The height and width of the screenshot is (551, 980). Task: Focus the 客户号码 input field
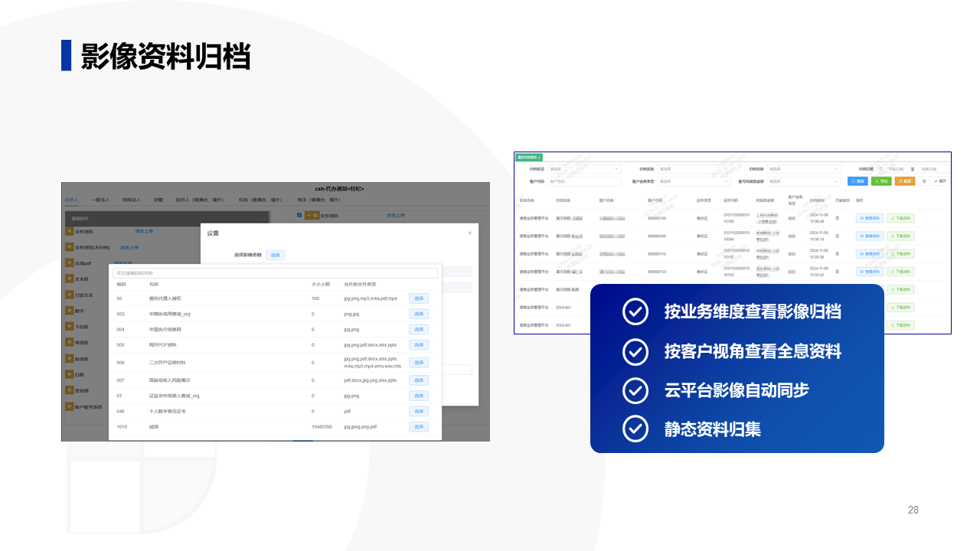pos(583,181)
